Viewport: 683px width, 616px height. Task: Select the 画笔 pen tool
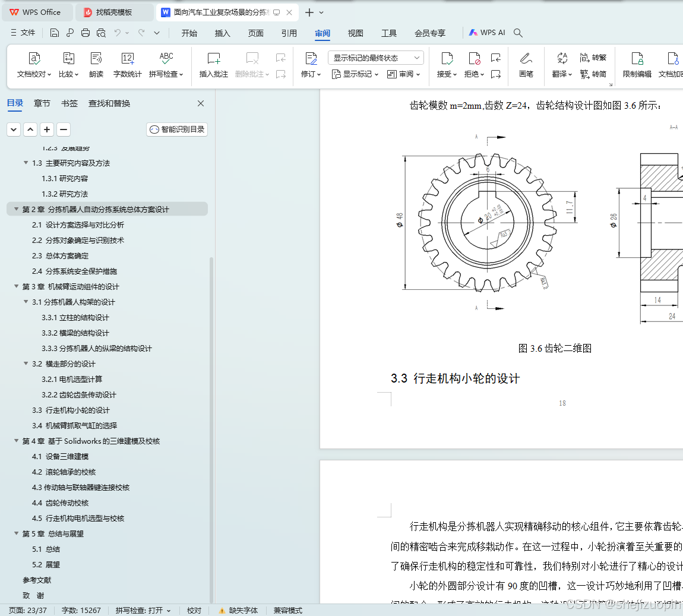point(526,65)
